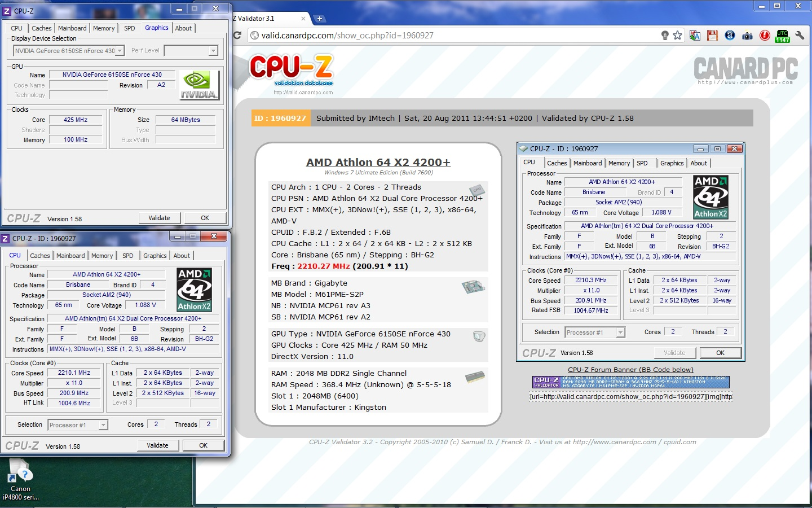This screenshot has width=812, height=508.
Task: Open About tab in CPU-Z ID 1960927 window
Action: click(182, 256)
